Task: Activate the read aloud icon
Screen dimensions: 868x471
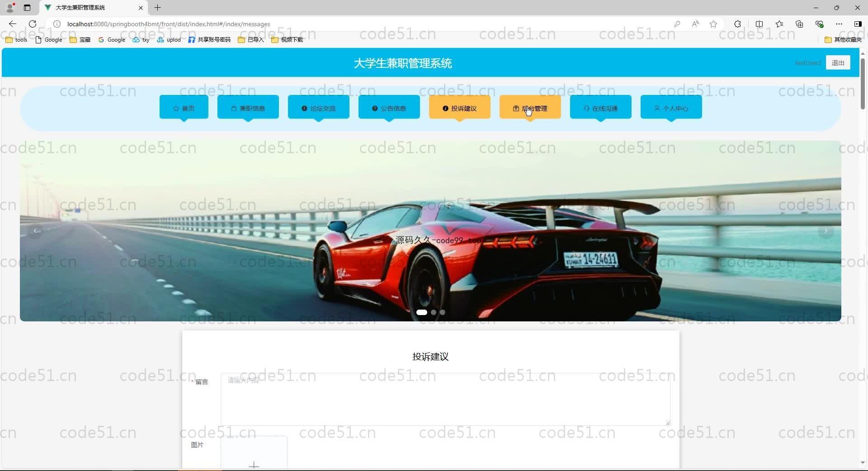Action: [695, 24]
